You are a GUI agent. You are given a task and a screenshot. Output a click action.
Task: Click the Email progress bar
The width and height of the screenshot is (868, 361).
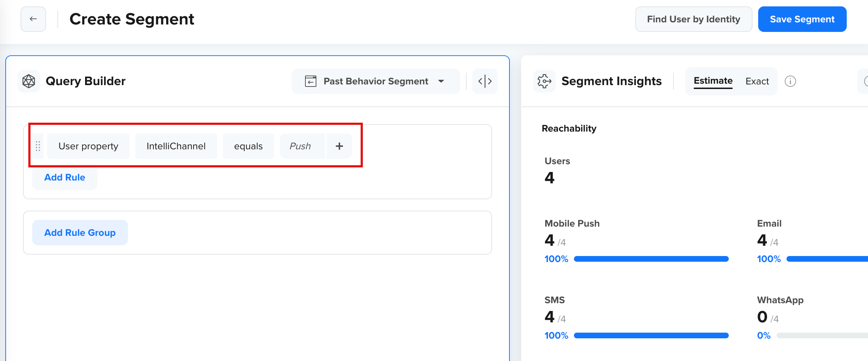827,259
